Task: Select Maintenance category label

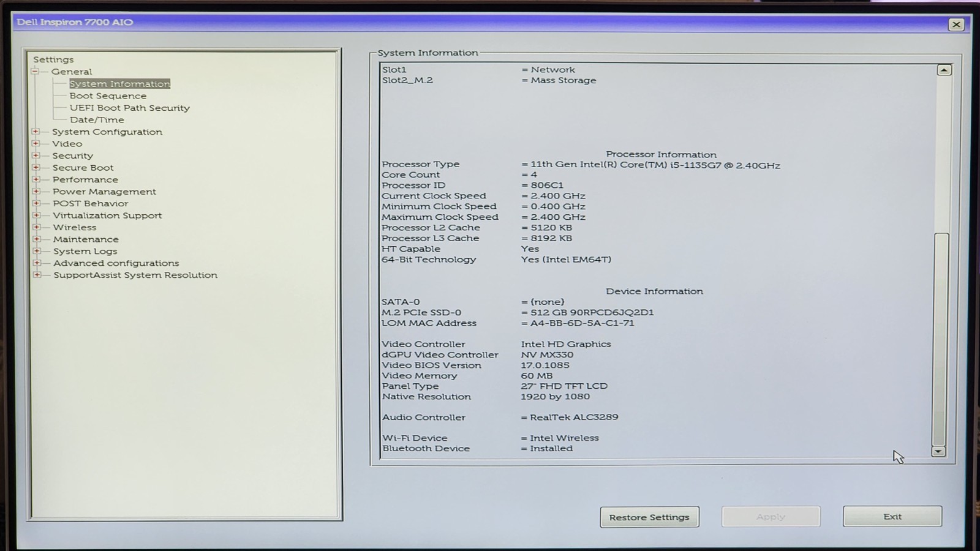Action: click(x=86, y=239)
